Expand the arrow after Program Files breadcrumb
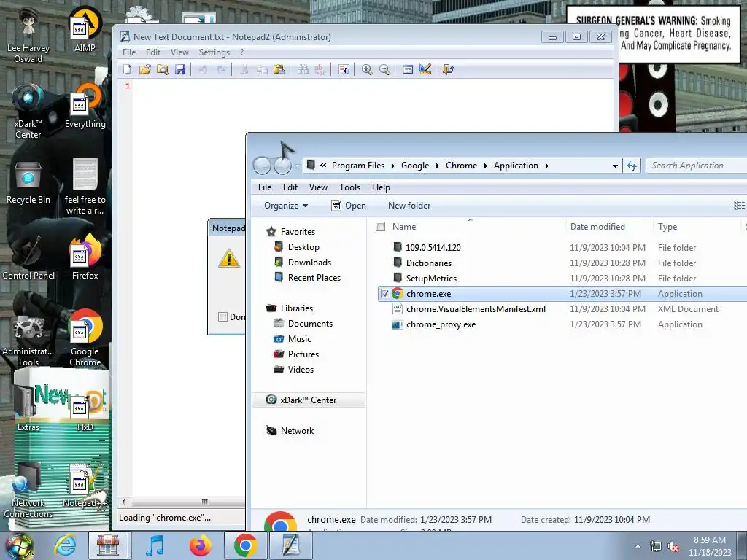Image resolution: width=747 pixels, height=560 pixels. (x=393, y=166)
